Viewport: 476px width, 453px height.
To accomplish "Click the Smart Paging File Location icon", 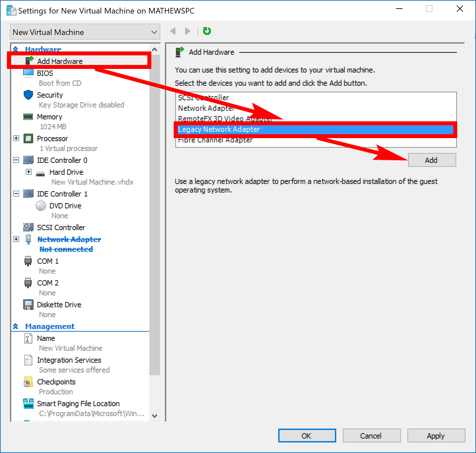I will 28,403.
